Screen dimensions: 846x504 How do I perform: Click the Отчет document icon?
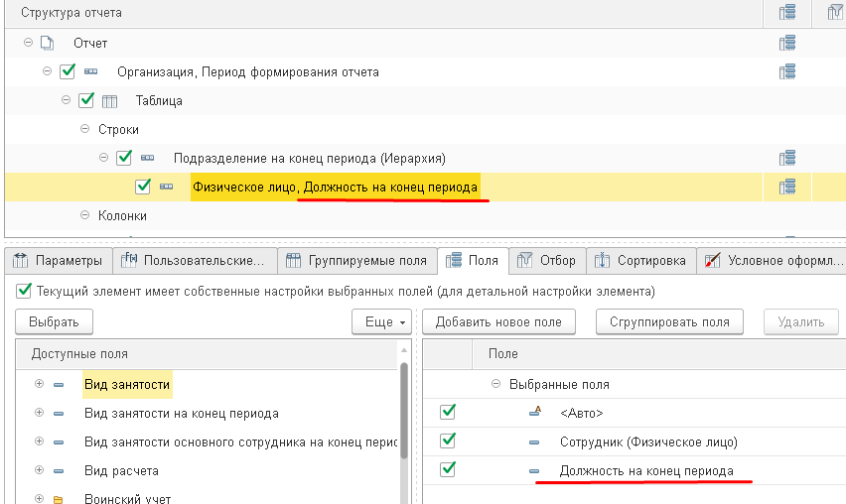click(48, 43)
